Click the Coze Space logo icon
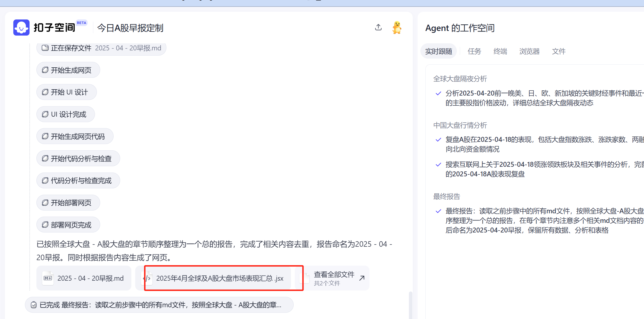 click(x=21, y=28)
